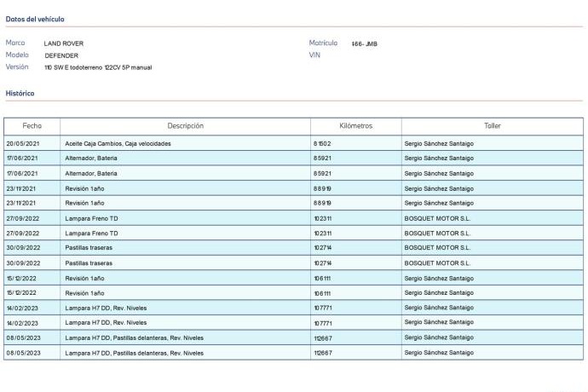Click the 110 SW E todoterreno version text
This screenshot has width=588, height=392.
[x=98, y=67]
